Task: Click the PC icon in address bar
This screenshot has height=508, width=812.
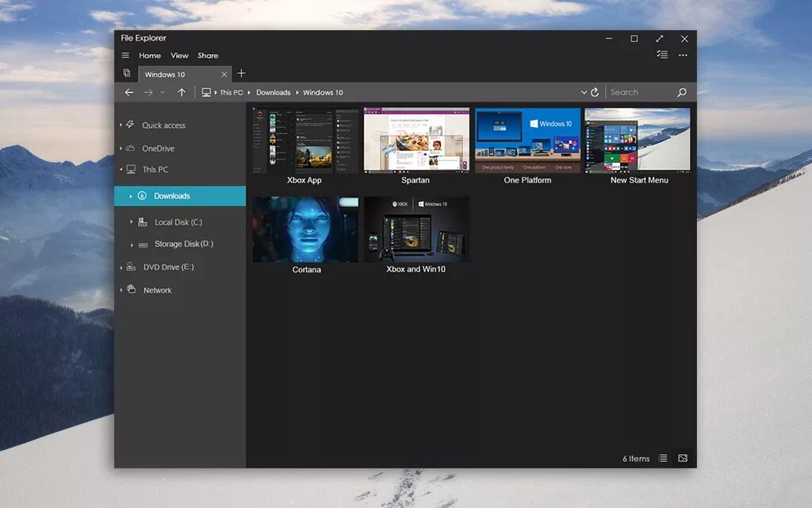Action: coord(206,92)
